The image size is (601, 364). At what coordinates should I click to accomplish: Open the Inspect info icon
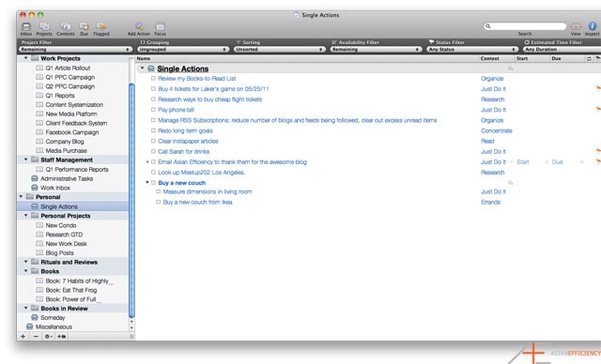pos(593,25)
